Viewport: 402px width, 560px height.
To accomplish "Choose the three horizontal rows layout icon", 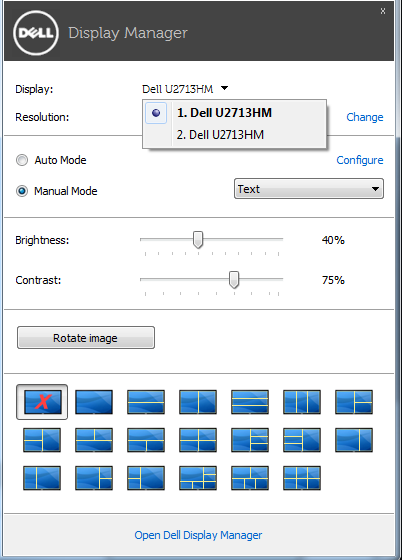I will (x=250, y=402).
